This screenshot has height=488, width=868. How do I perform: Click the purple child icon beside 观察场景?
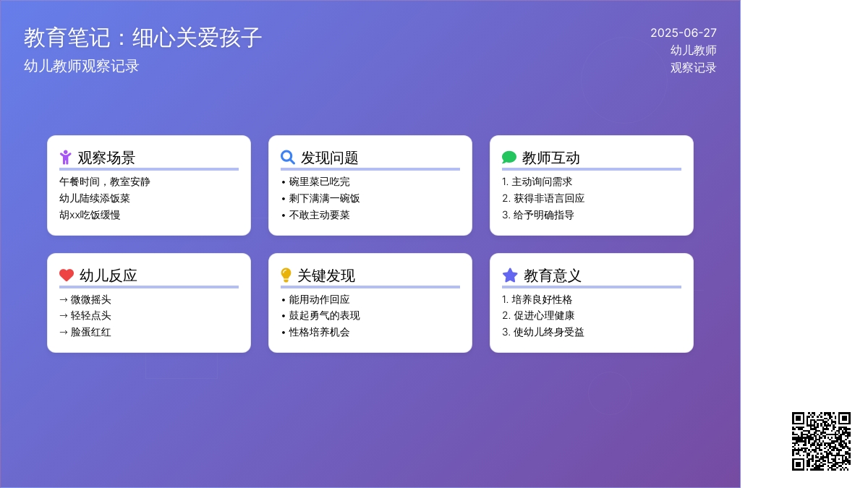pyautogui.click(x=65, y=157)
